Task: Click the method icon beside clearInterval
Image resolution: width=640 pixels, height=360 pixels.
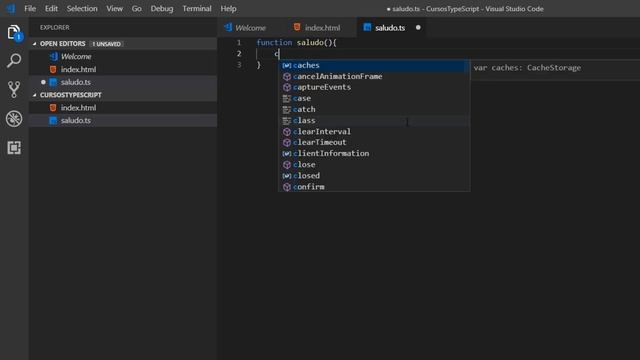Action: (x=287, y=131)
